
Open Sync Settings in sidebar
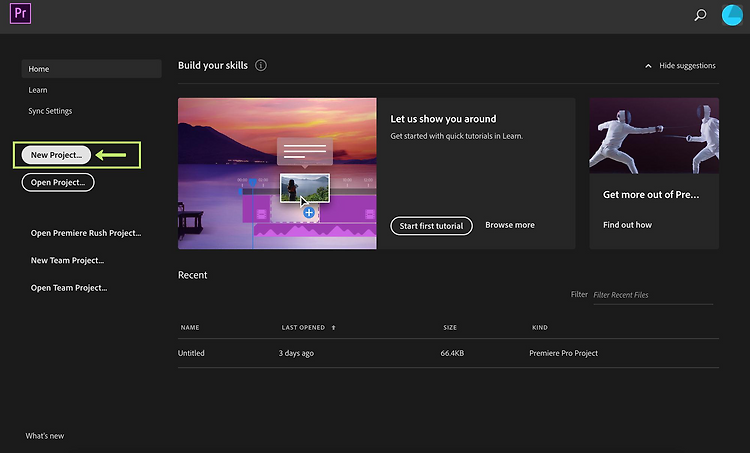click(x=50, y=111)
